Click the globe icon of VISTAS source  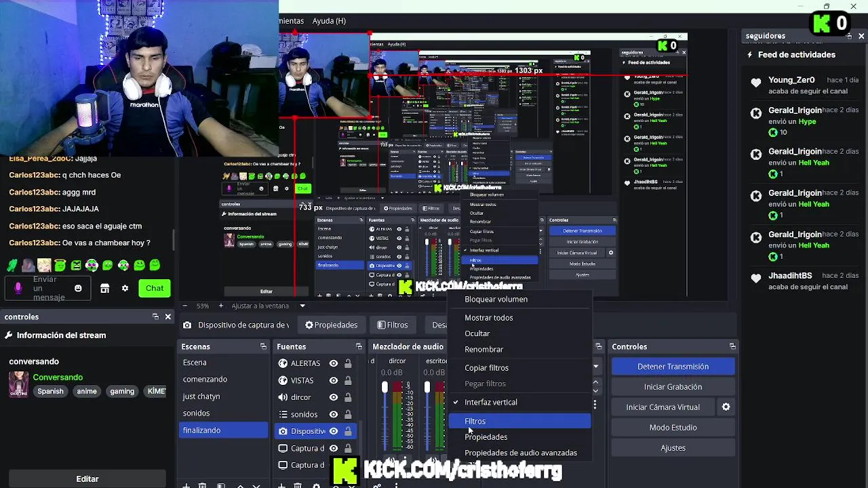(x=283, y=380)
